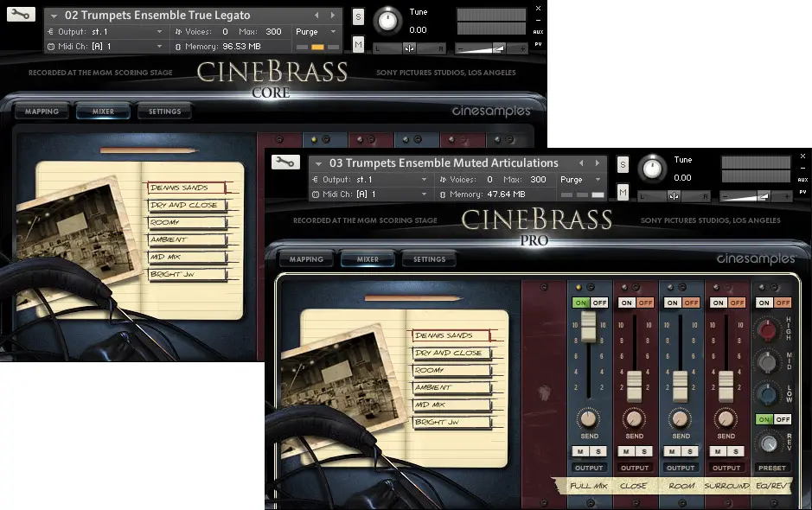The width and height of the screenshot is (812, 510).
Task: Click the Tune knob in Core window
Action: [387, 20]
